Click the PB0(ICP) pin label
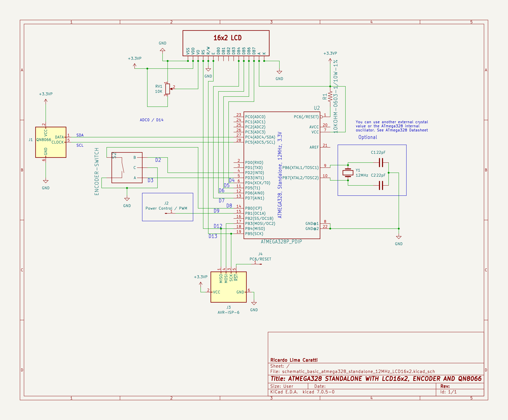Screen dimensions: 508x420 pyautogui.click(x=253, y=208)
